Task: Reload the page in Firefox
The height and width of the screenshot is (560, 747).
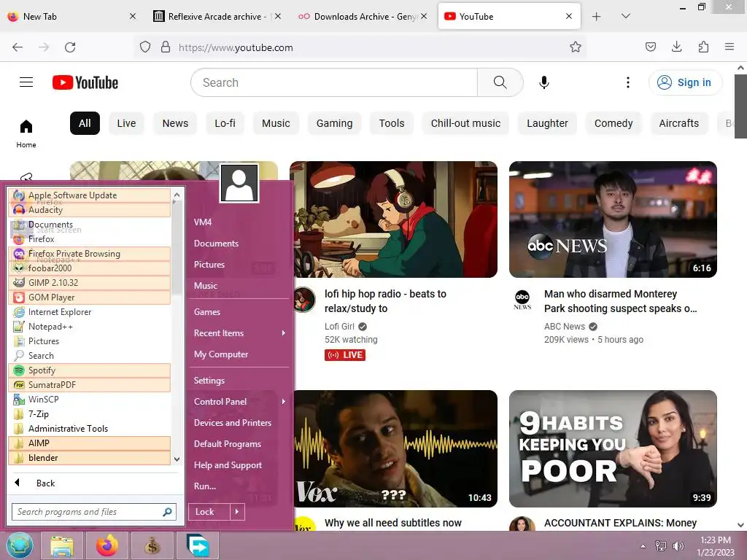Action: coord(70,47)
